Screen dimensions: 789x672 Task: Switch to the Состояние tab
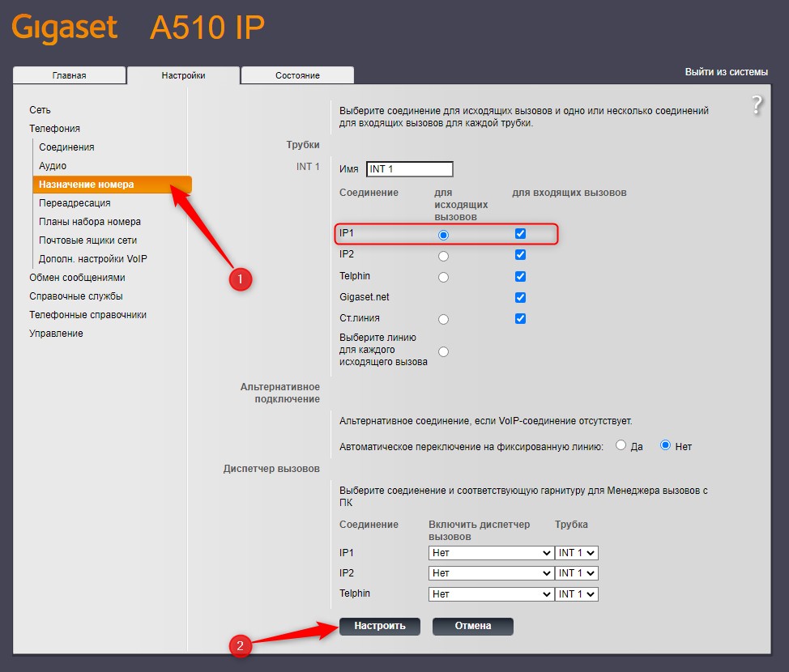[x=297, y=75]
